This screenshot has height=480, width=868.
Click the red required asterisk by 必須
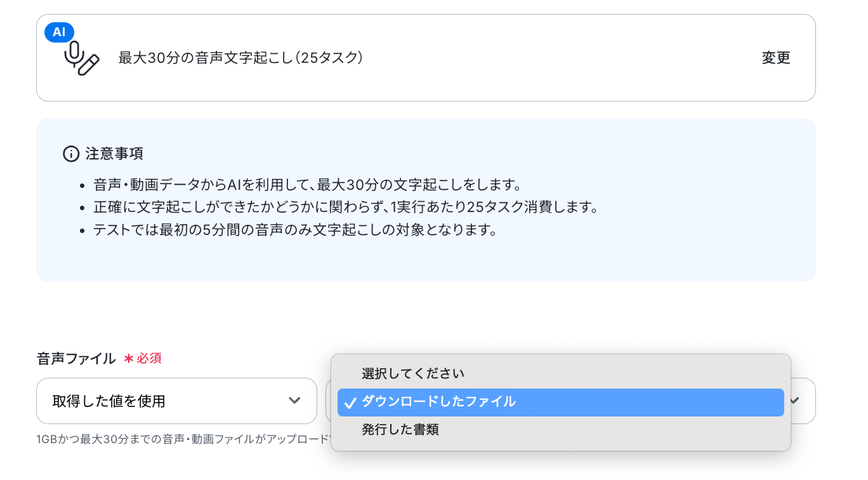click(x=129, y=359)
